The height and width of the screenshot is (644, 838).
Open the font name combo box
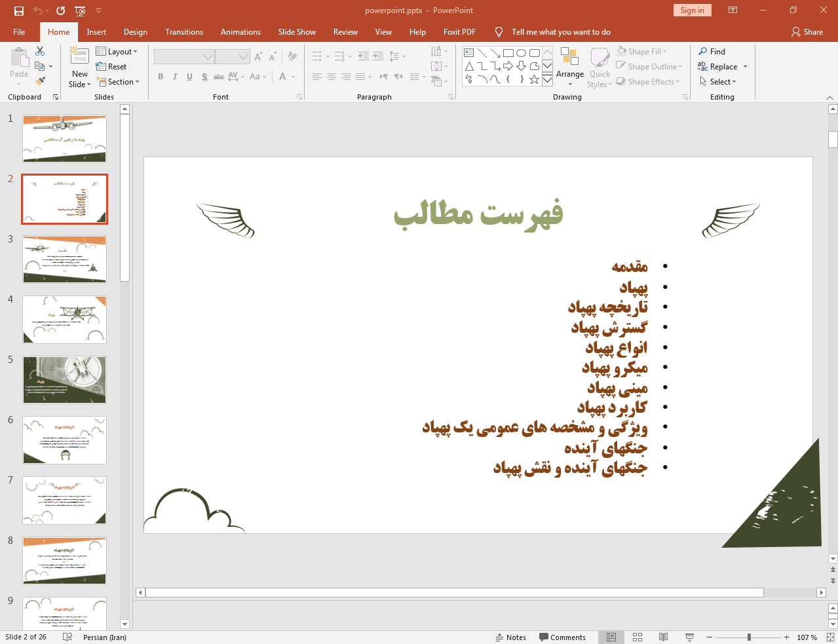[x=184, y=57]
